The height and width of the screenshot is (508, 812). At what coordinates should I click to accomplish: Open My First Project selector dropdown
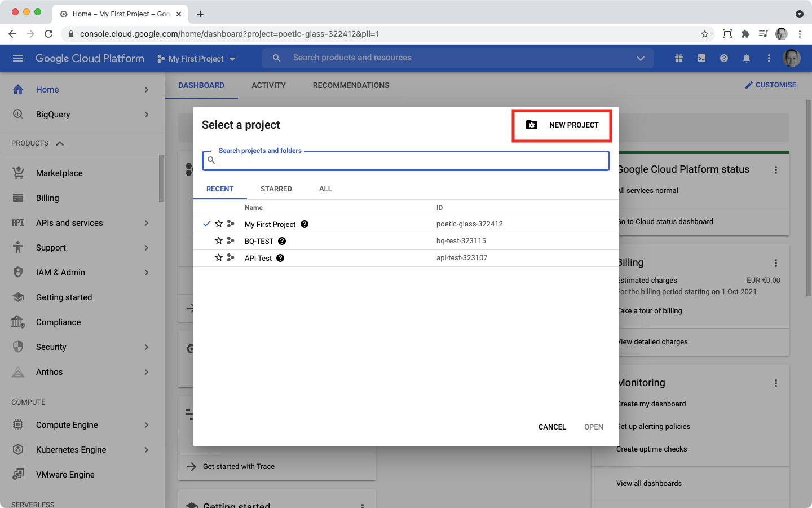[196, 59]
